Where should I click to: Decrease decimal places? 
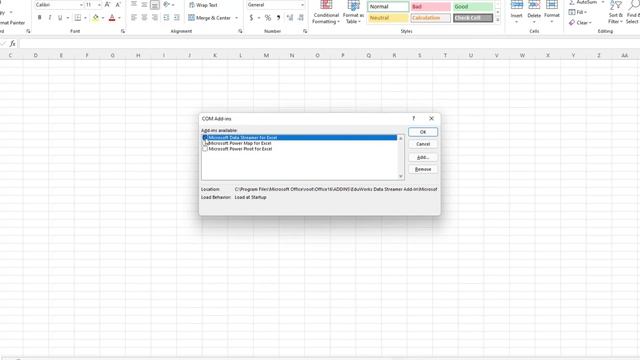tap(301, 18)
